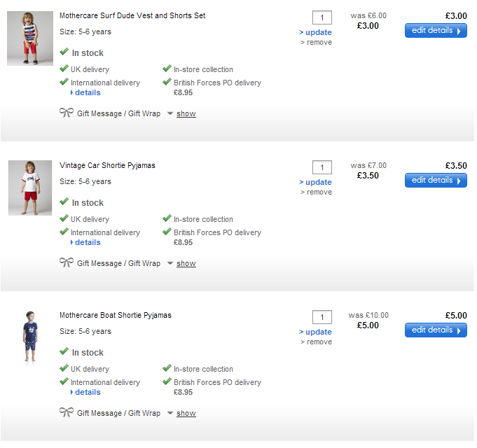Click UK delivery checkmark for Vintage Car Pyjamas

coord(64,219)
